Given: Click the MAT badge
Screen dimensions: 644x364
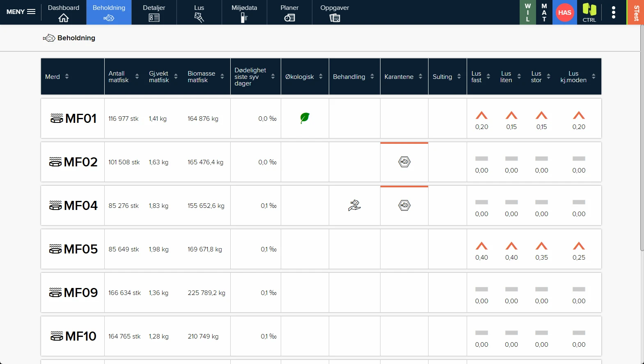Looking at the screenshot, I should point(544,12).
